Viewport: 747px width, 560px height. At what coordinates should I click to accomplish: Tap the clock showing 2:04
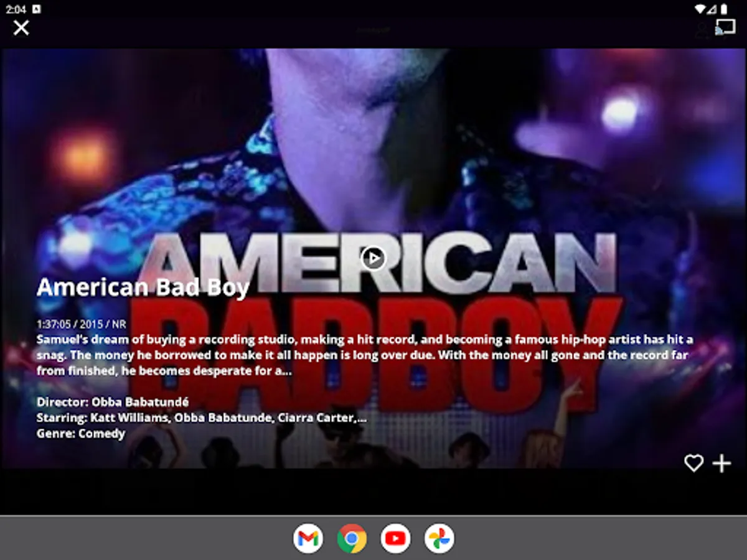click(x=16, y=9)
